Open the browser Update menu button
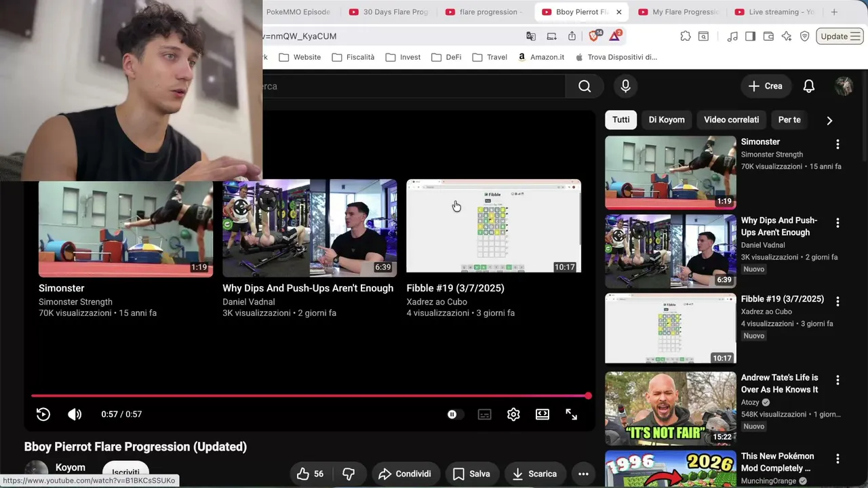The width and height of the screenshot is (868, 488). click(x=840, y=36)
